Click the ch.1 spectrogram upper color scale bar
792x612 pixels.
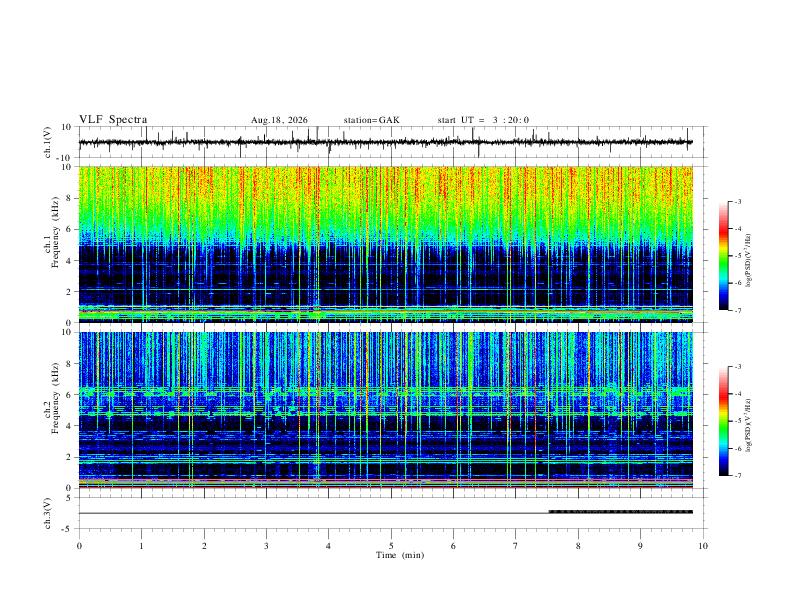point(724,256)
